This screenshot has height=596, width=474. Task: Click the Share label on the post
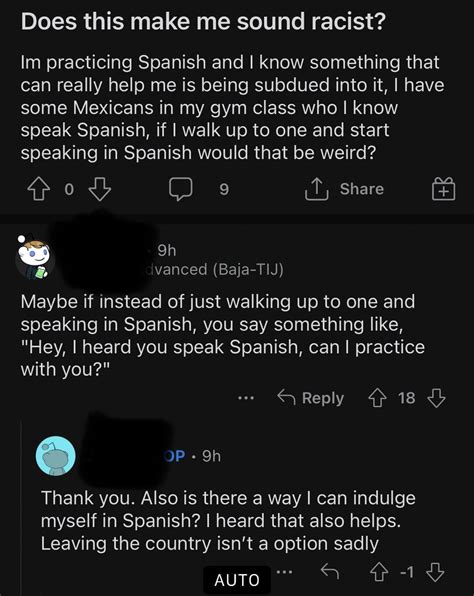coord(362,189)
